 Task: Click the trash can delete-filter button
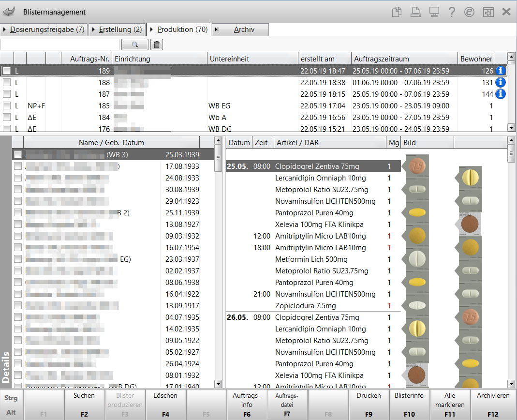(157, 45)
